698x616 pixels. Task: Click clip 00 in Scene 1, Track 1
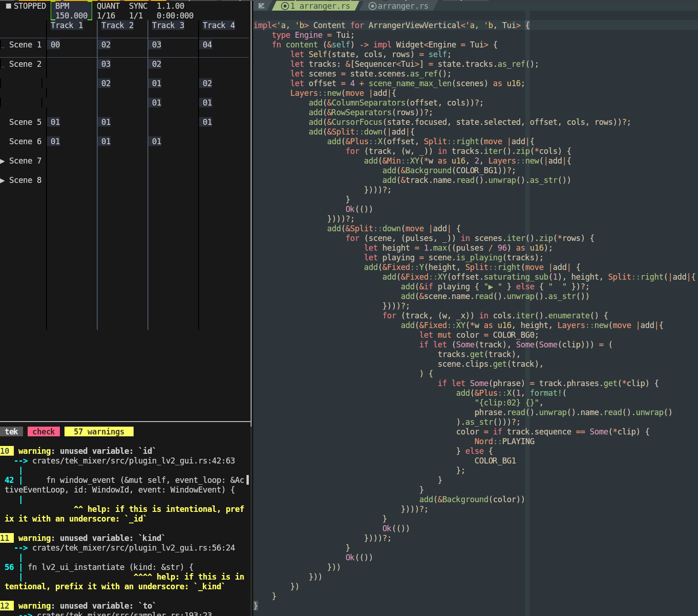(x=55, y=45)
